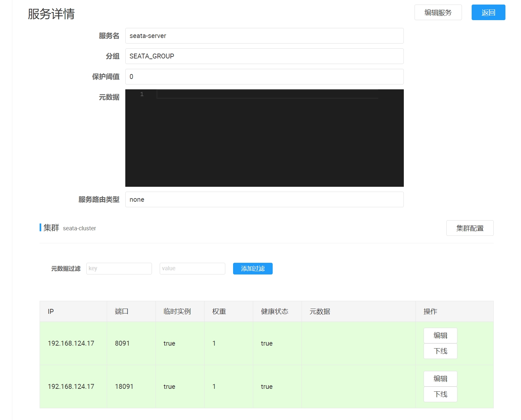Image resolution: width=521 pixels, height=420 pixels.
Task: Open 集群配置 for seata-cluster
Action: 470,228
